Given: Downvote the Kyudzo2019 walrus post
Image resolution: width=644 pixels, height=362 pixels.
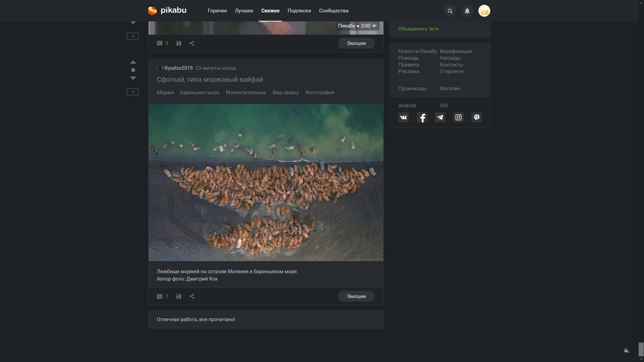Looking at the screenshot, I should point(133,78).
